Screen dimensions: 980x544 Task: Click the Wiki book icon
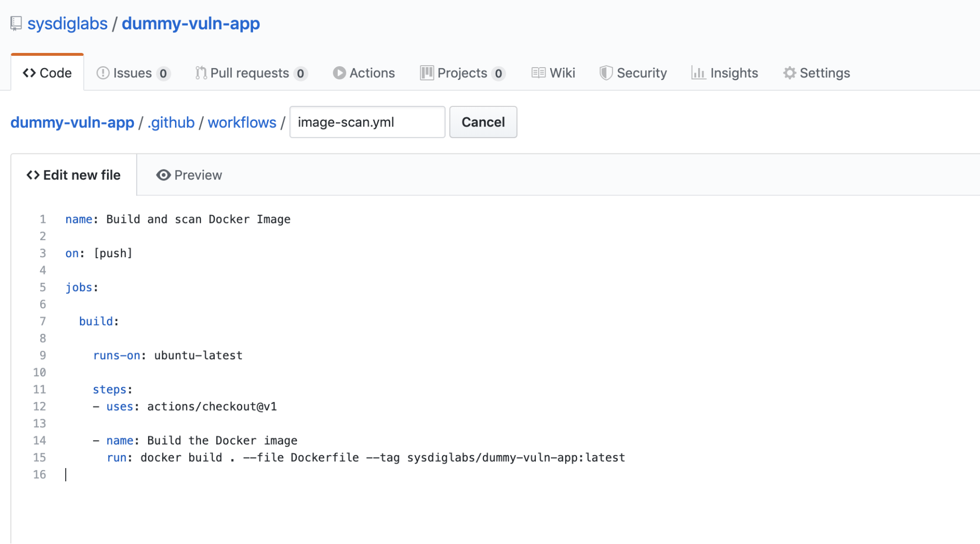(x=538, y=73)
